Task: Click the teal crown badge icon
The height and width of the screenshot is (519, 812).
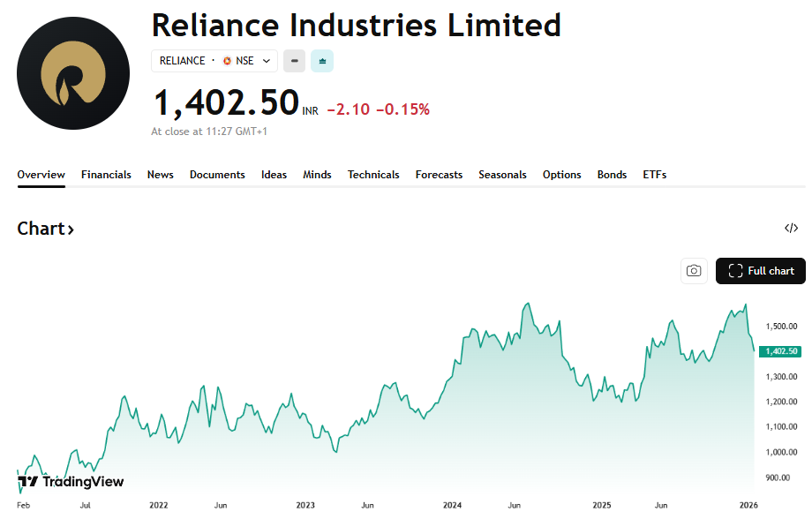Action: [x=322, y=61]
